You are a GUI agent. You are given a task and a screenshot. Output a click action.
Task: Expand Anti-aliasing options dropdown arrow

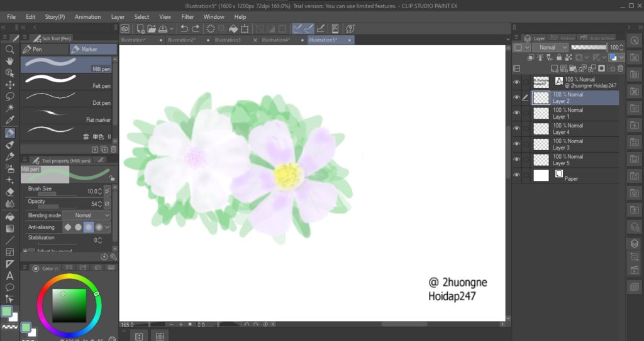coord(107,227)
